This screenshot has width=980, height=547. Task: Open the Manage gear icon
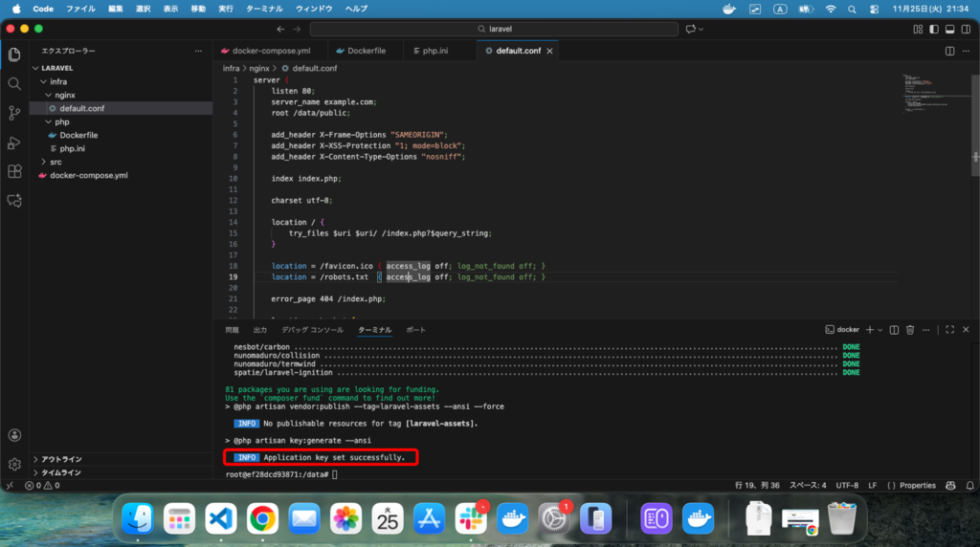[x=14, y=464]
